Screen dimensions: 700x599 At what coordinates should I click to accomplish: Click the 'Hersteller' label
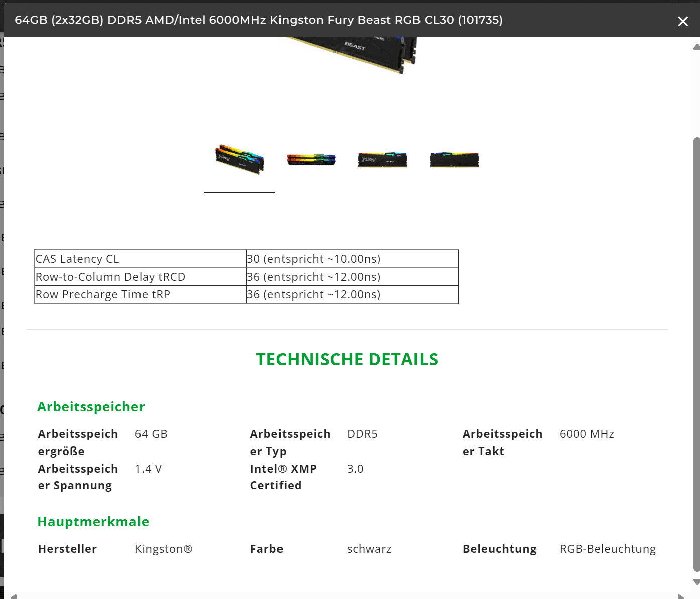[67, 549]
